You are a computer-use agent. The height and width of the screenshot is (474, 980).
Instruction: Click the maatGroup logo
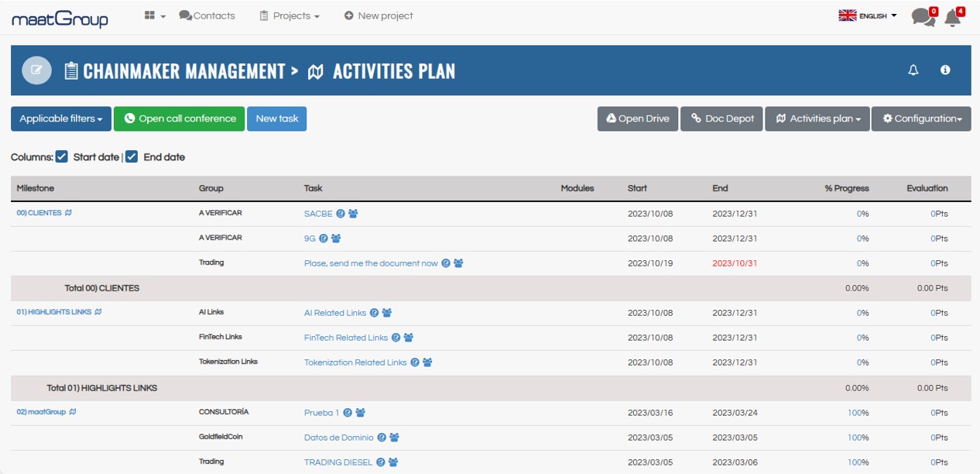pyautogui.click(x=60, y=19)
